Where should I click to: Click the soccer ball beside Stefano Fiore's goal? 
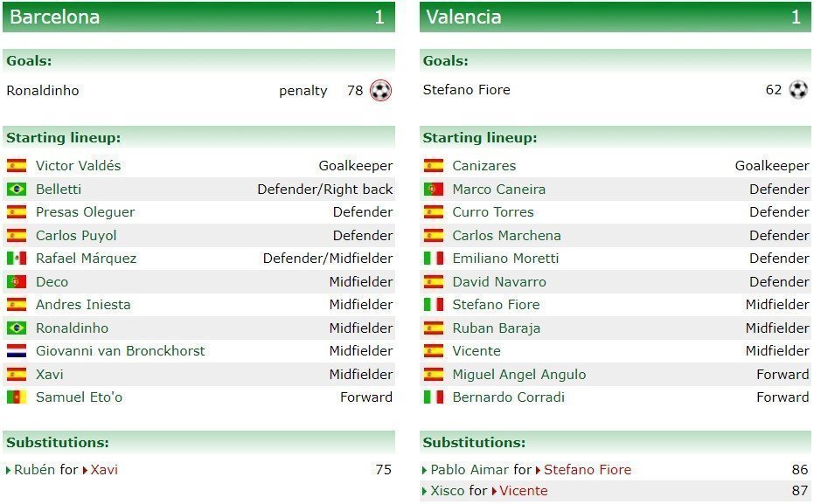pyautogui.click(x=798, y=90)
